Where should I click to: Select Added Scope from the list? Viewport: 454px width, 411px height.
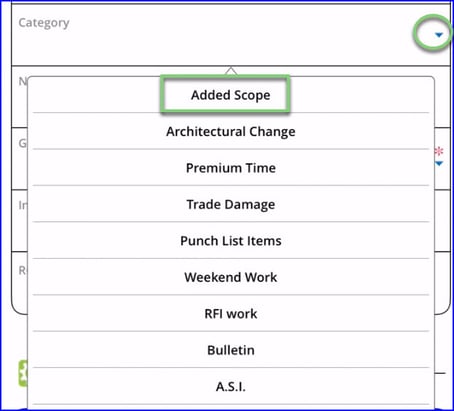(x=231, y=95)
